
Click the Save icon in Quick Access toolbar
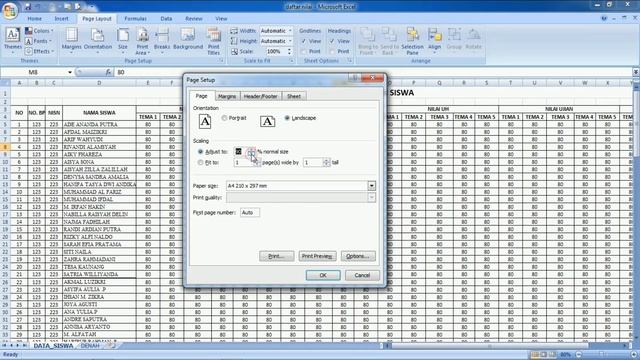pyautogui.click(x=28, y=7)
